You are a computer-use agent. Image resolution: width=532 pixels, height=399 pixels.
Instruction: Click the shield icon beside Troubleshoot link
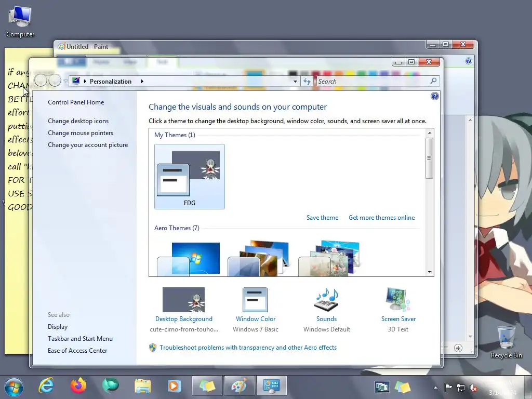click(x=153, y=348)
